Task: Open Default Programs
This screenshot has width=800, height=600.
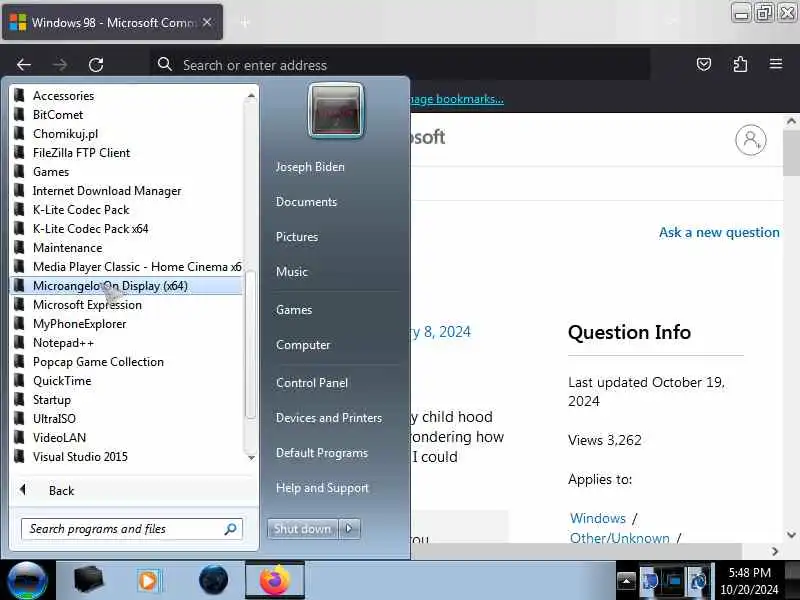Action: [x=322, y=453]
